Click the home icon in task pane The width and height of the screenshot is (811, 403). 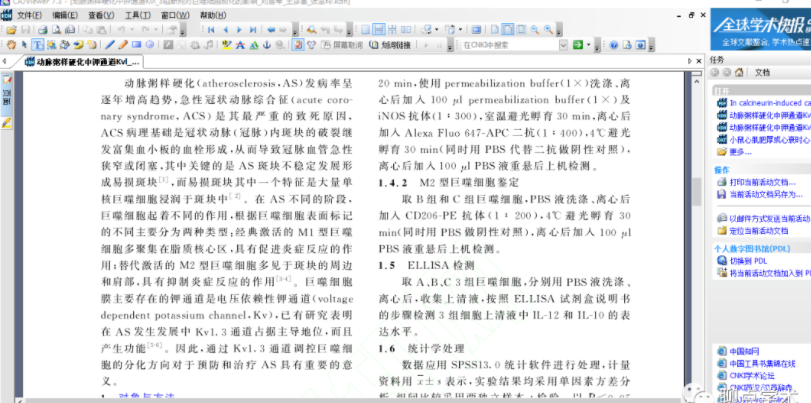click(740, 72)
